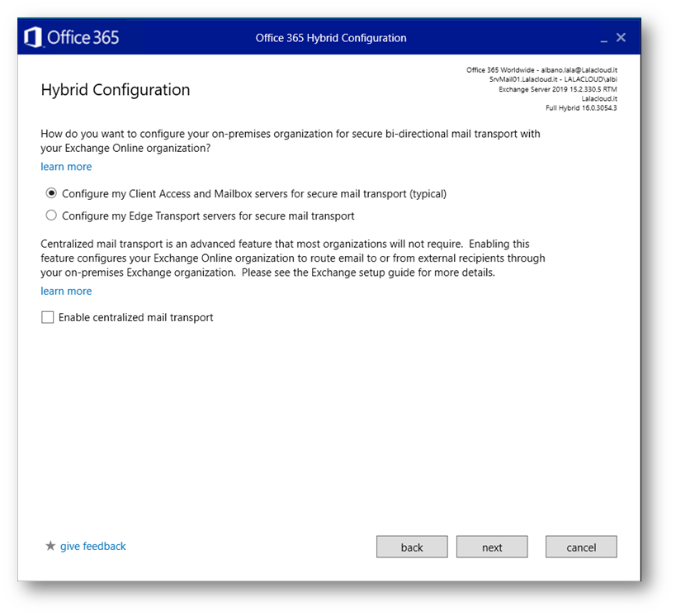Open learn more link above centralized transport checkbox
The width and height of the screenshot is (676, 616).
point(66,291)
